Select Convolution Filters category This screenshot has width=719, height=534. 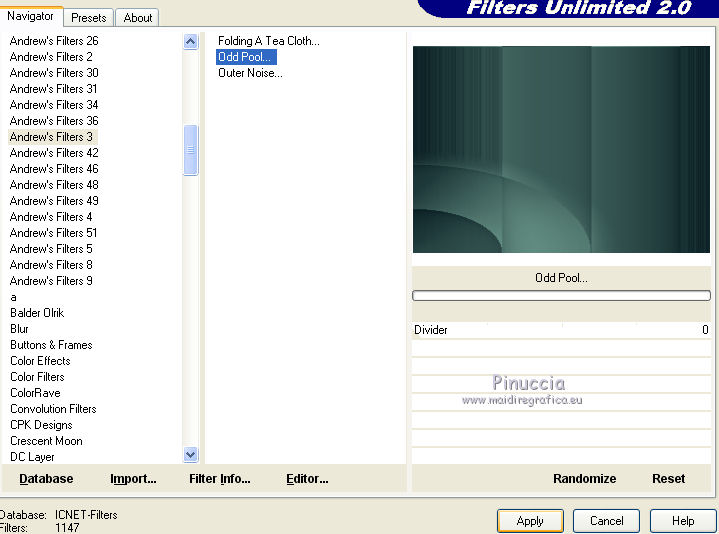click(x=53, y=409)
